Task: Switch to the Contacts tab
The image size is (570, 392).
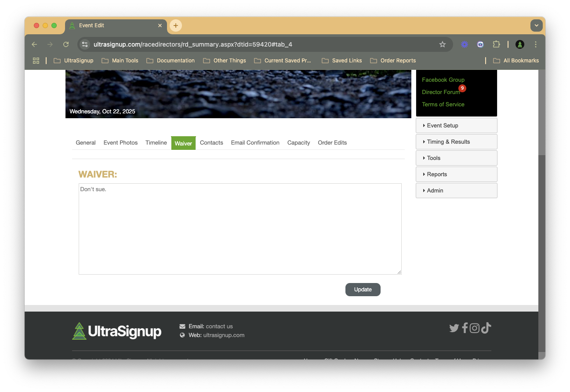Action: (211, 143)
